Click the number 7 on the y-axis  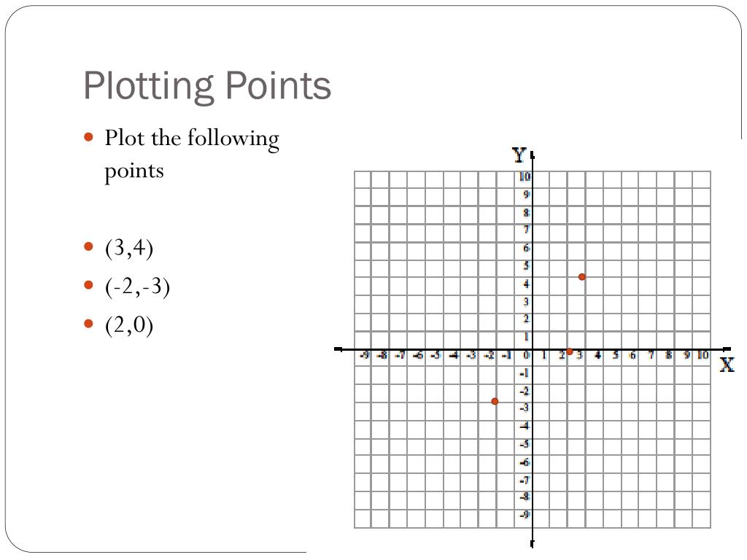click(x=526, y=230)
